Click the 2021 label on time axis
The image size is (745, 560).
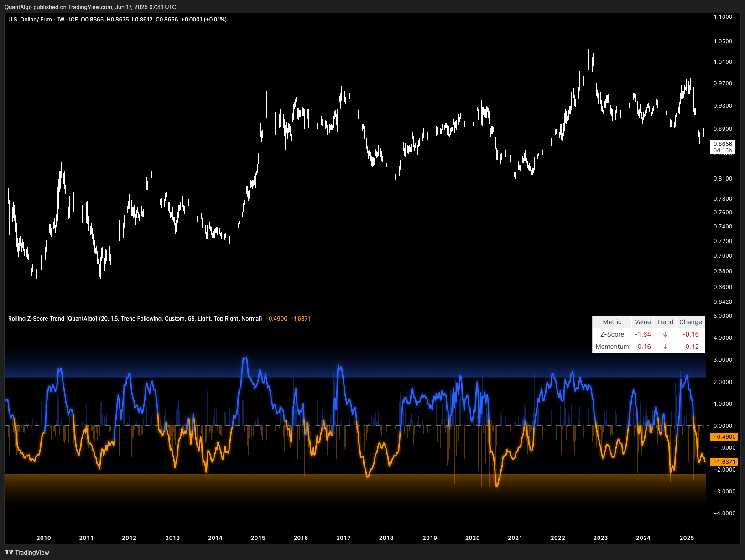click(515, 538)
